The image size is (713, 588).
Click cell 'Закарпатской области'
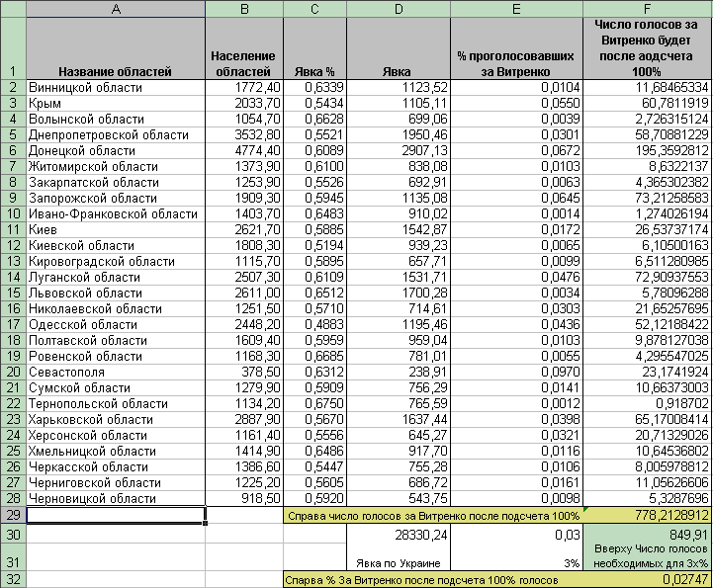(x=116, y=182)
